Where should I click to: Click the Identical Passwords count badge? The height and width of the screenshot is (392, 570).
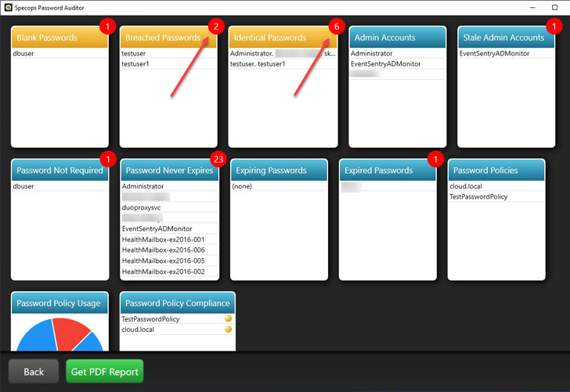[x=336, y=25]
